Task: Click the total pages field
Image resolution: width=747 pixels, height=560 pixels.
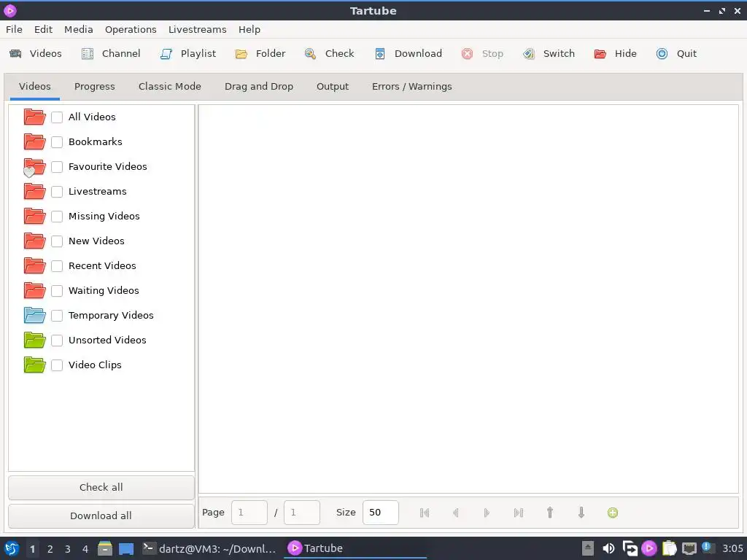Action: [301, 513]
